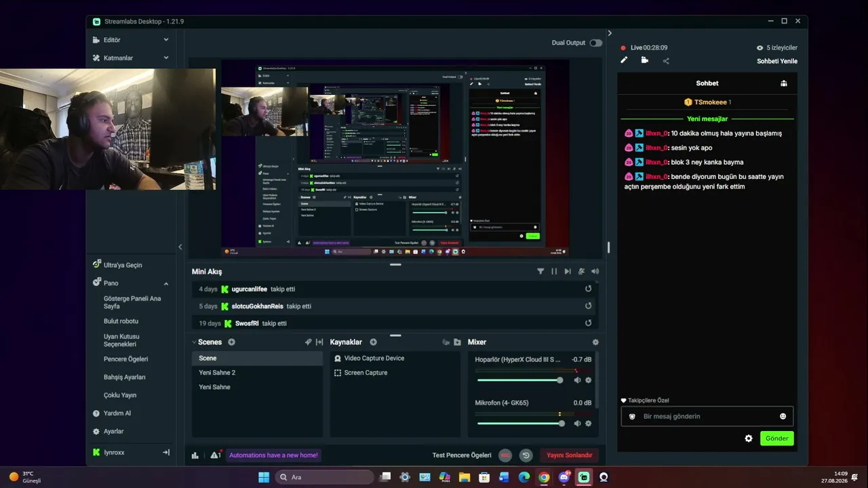Toggle alert muting lightning icon

[581, 271]
